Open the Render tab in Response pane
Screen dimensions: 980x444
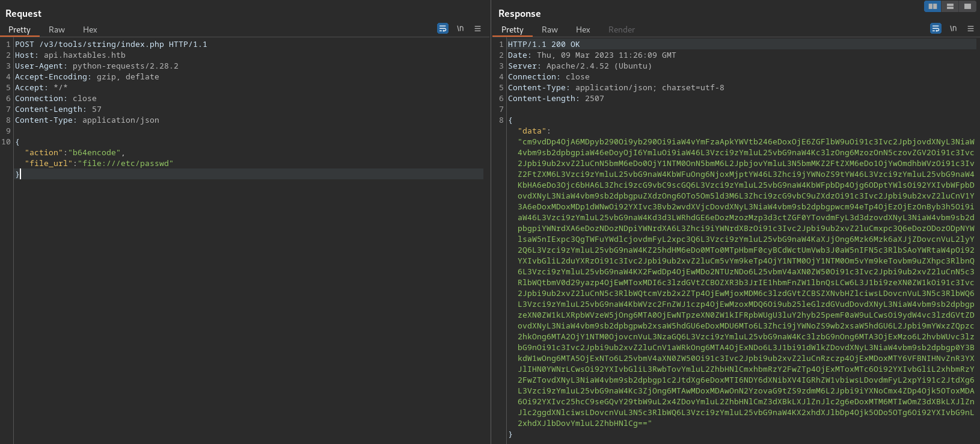click(x=621, y=29)
